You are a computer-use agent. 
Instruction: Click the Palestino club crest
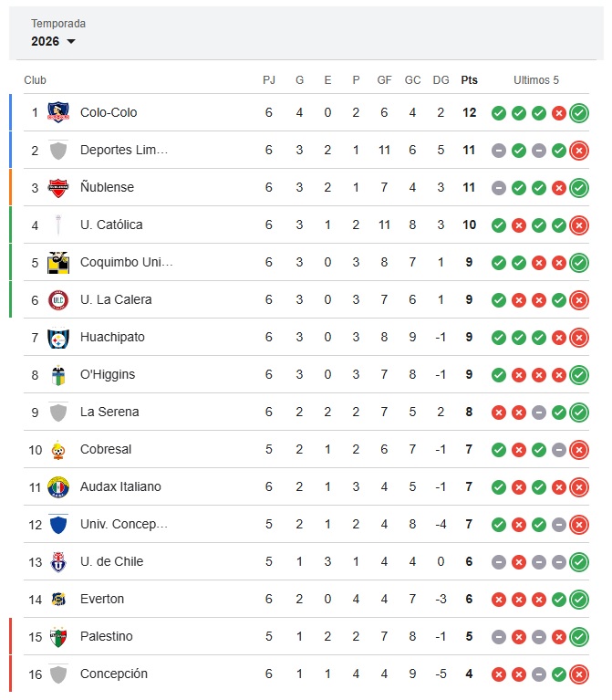(58, 636)
